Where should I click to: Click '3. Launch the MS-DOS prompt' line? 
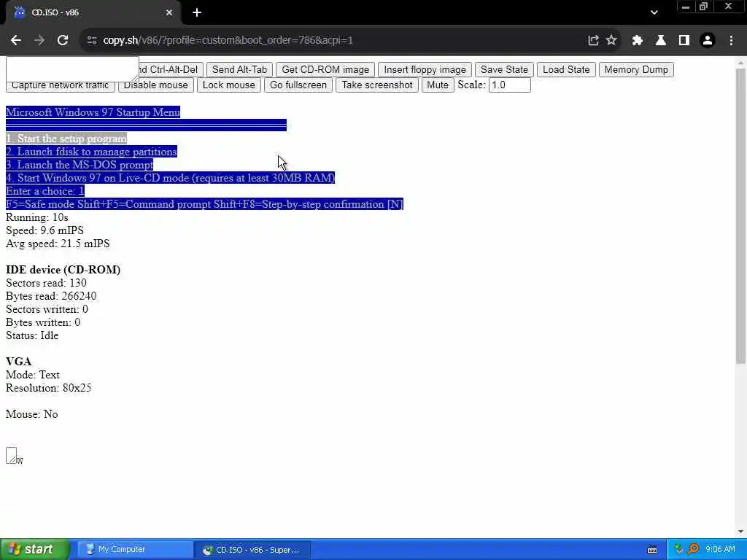pos(80,165)
